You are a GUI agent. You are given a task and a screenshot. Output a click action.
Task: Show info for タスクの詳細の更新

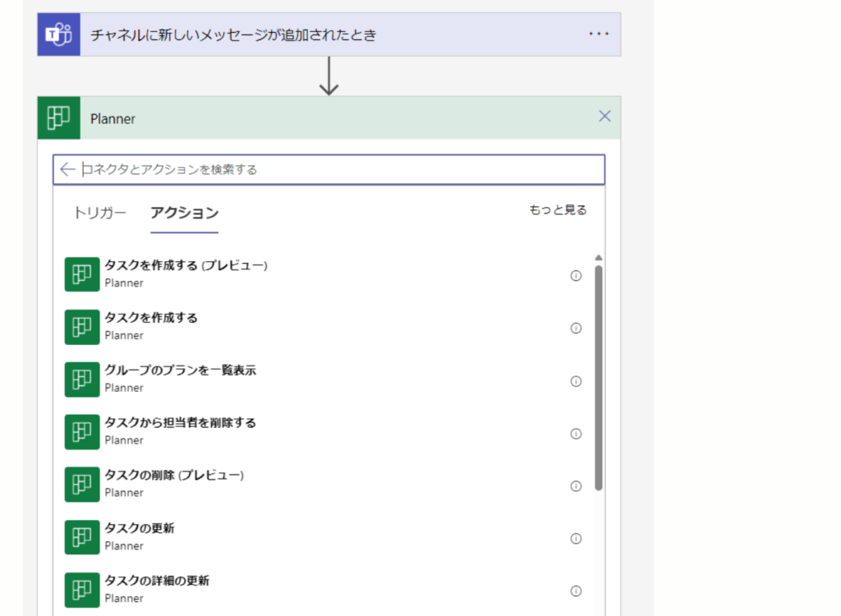(576, 591)
